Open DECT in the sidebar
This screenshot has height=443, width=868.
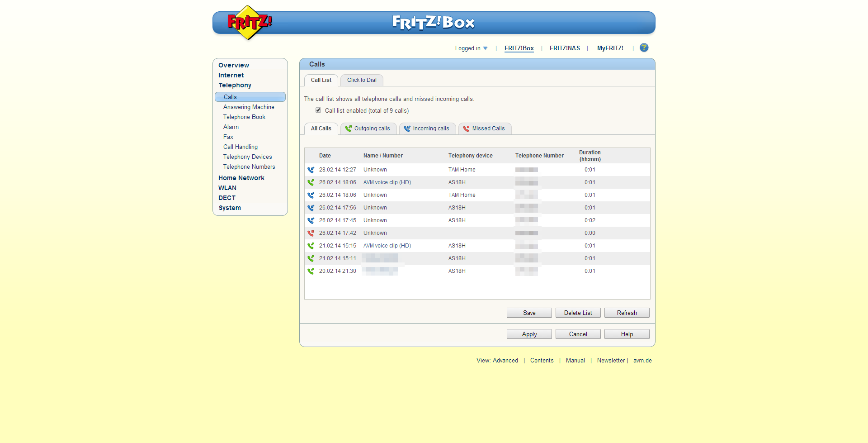tap(227, 198)
